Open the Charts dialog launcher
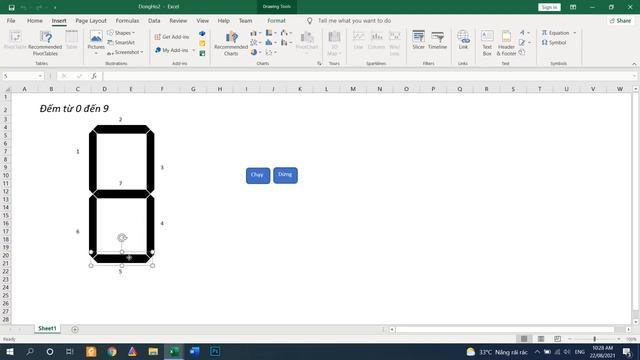The height and width of the screenshot is (360, 640). click(x=319, y=63)
